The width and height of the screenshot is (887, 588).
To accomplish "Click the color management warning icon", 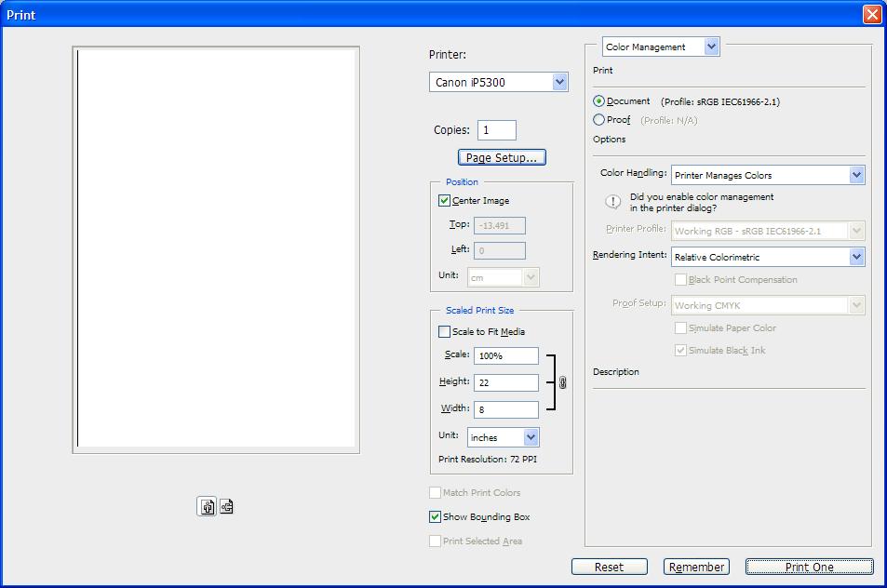I will pyautogui.click(x=612, y=202).
